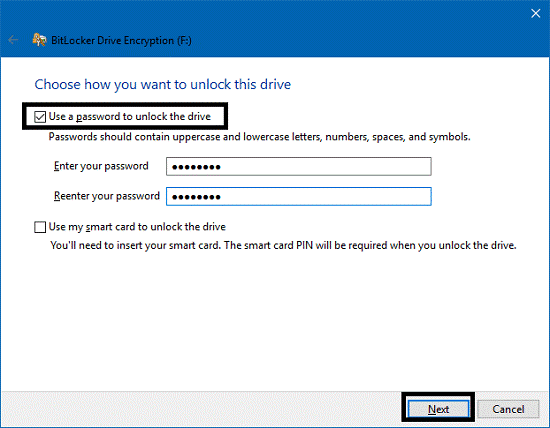
Task: Click the 'Enter your password' label
Action: [101, 166]
